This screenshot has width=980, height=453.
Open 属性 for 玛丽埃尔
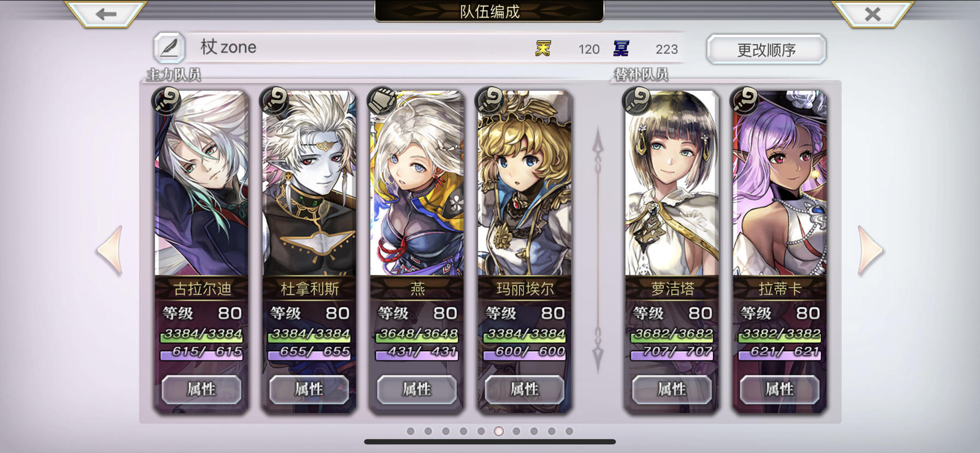tap(524, 390)
